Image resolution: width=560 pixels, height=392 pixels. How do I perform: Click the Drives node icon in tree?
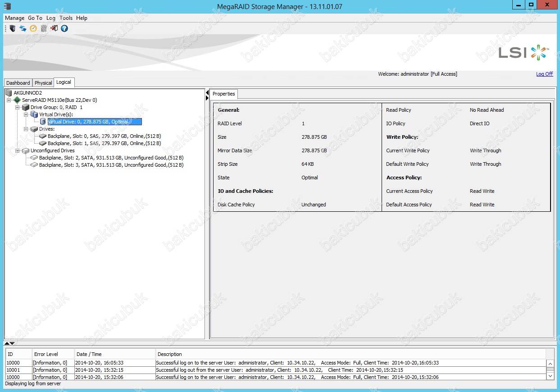click(34, 129)
